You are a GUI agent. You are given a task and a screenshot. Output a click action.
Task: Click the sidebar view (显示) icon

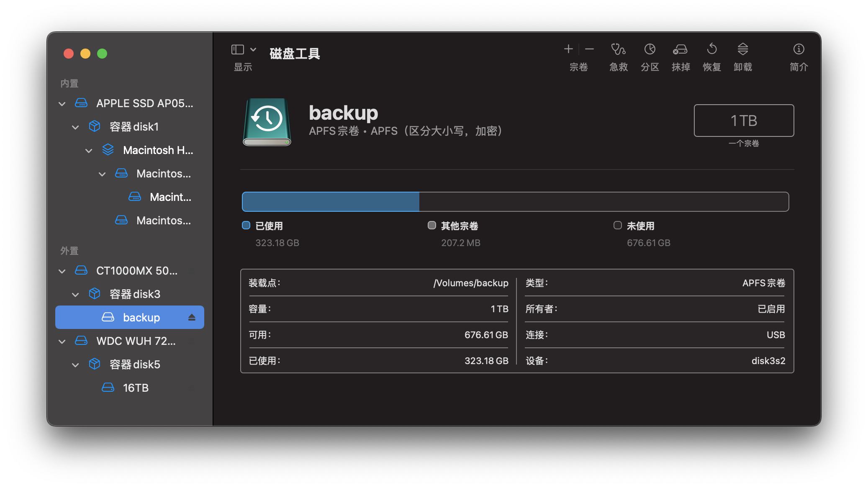(x=238, y=49)
